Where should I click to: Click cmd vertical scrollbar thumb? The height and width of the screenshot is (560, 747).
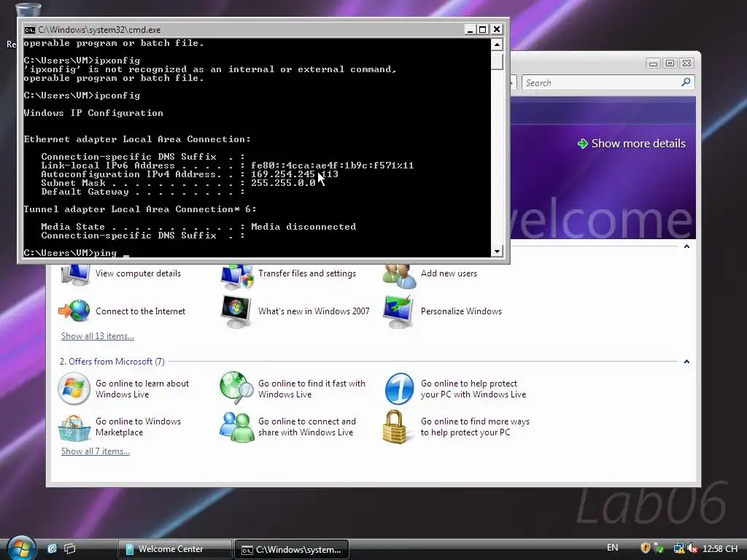pyautogui.click(x=497, y=61)
